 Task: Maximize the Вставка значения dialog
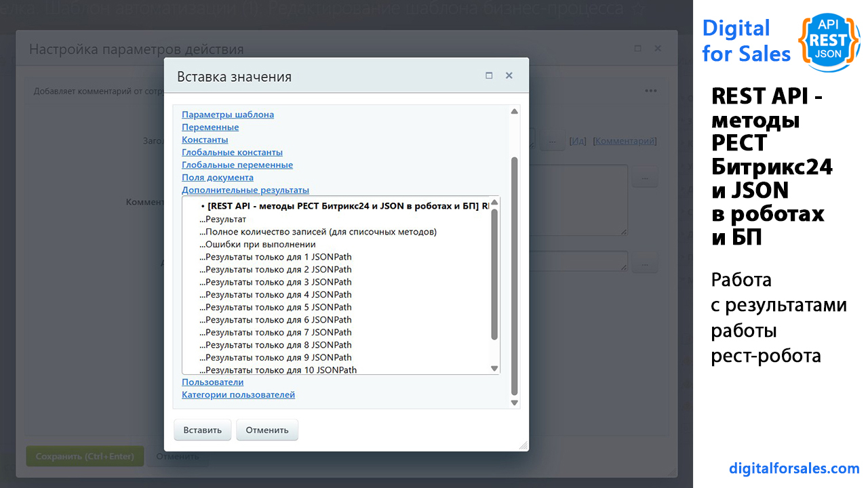(489, 76)
